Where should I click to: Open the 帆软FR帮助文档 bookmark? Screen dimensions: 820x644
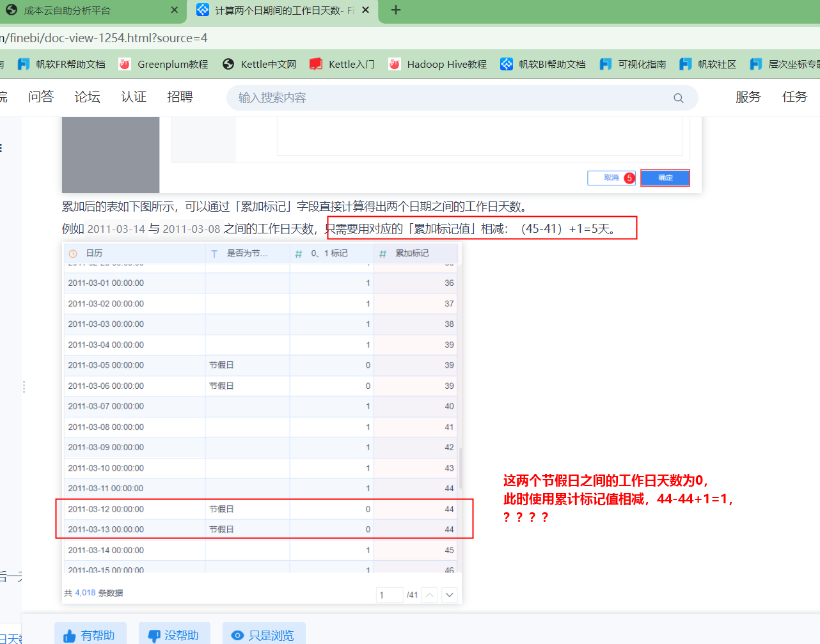point(61,64)
